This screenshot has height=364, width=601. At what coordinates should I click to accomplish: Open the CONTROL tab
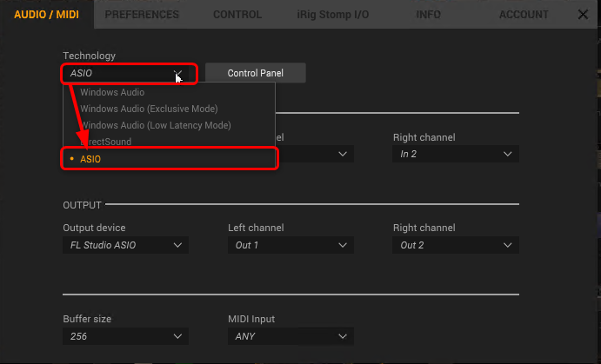click(x=237, y=15)
